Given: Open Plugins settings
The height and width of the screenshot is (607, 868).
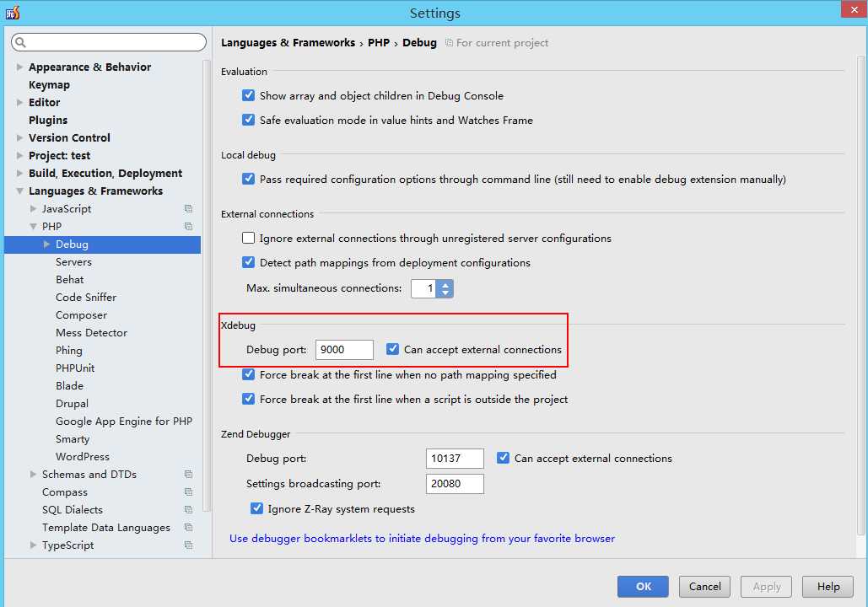Looking at the screenshot, I should coord(48,120).
